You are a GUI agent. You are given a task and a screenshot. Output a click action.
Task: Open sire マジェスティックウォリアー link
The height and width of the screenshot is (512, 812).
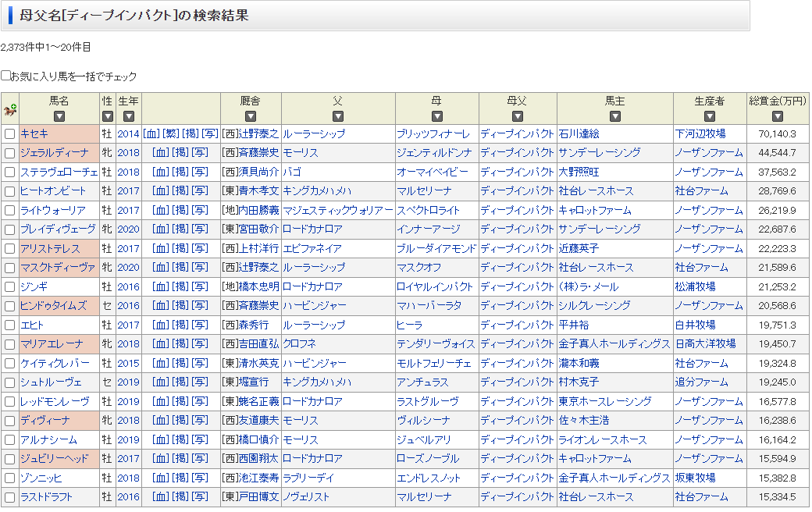(x=337, y=210)
